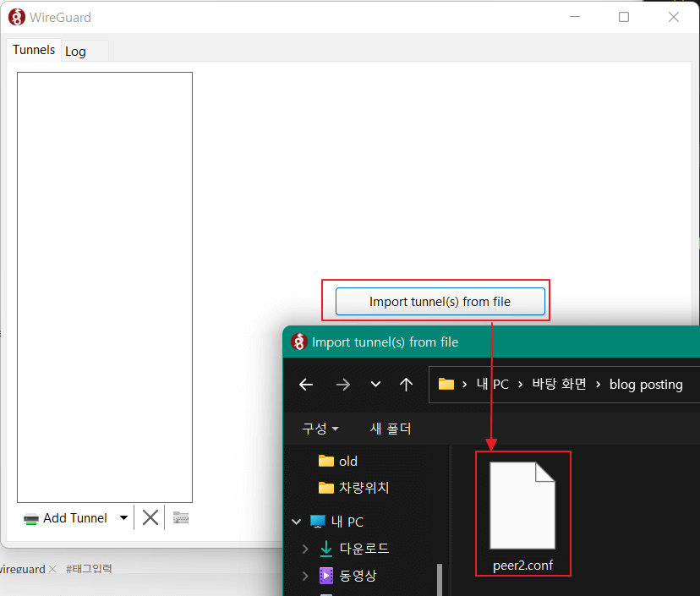Go forward using the dialog's right arrow
The width and height of the screenshot is (700, 596).
343,385
